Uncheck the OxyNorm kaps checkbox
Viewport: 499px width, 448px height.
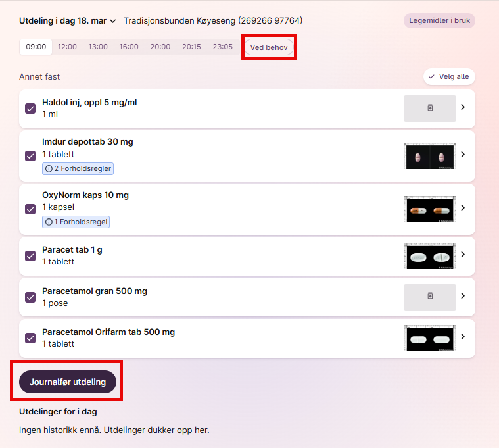coord(30,209)
